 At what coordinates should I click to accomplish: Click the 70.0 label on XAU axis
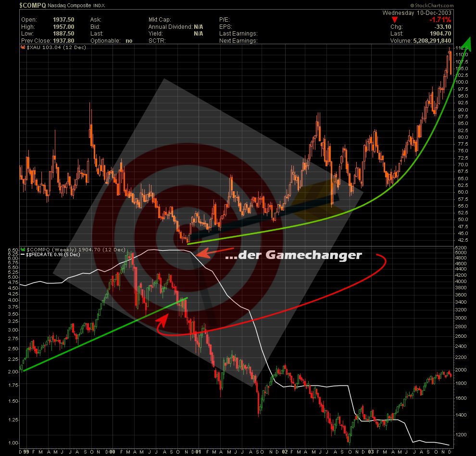(463, 164)
